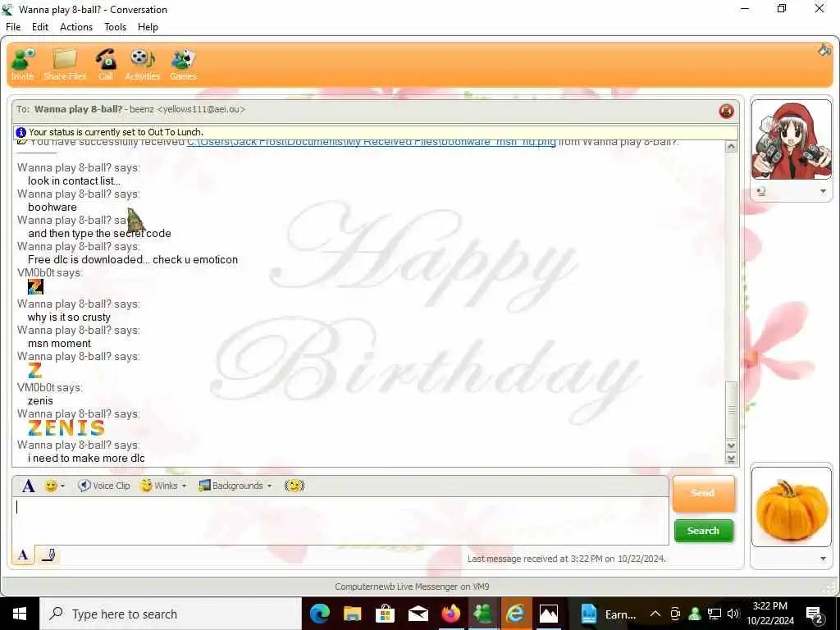Click contact's anime display picture
This screenshot has height=630, width=840.
(x=792, y=140)
